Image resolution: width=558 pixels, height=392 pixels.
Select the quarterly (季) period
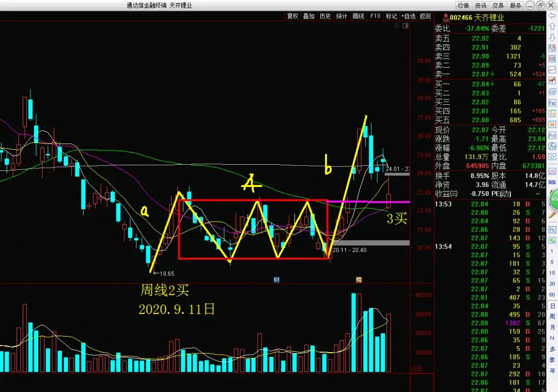click(x=552, y=359)
